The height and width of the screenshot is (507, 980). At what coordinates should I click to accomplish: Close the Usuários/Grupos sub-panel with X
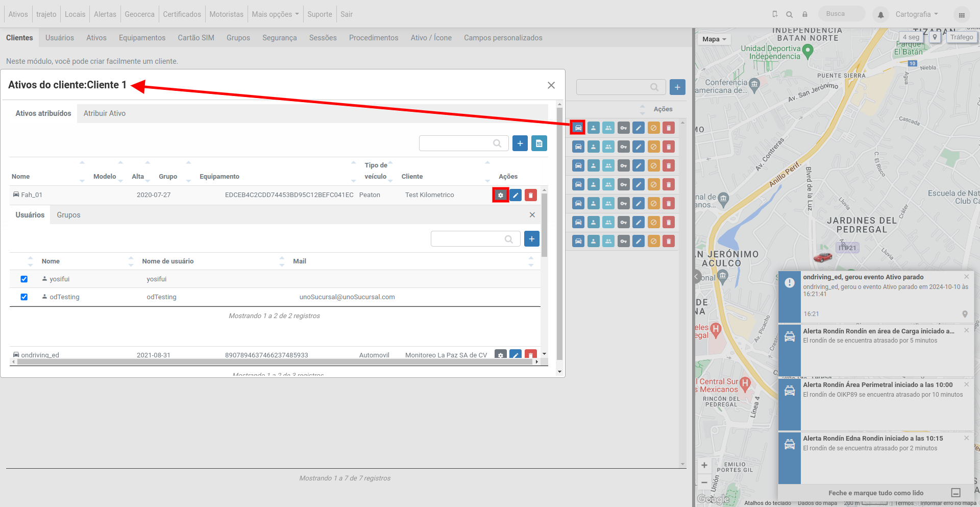[532, 215]
